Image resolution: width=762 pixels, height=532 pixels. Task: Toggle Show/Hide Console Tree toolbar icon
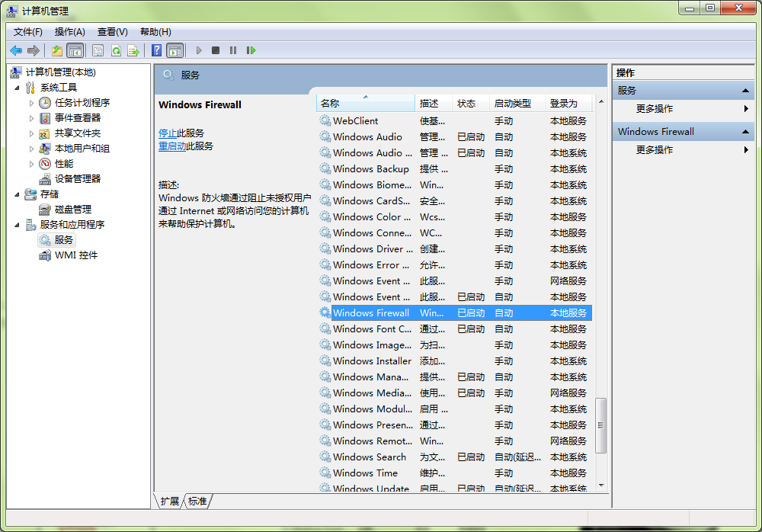coord(75,50)
